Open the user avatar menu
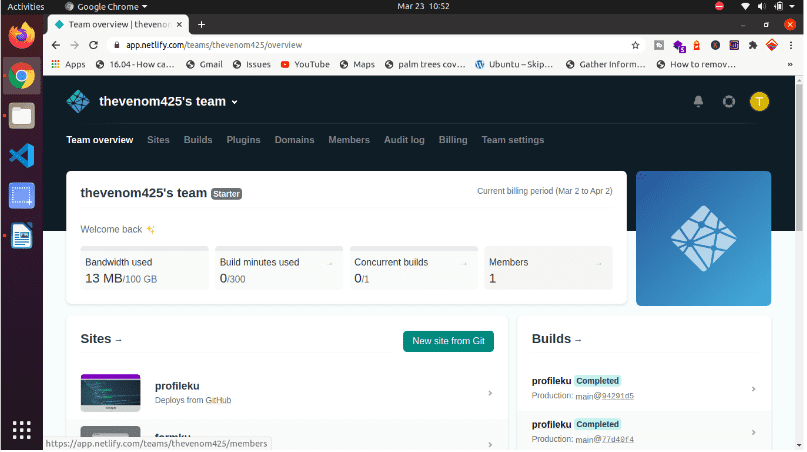 point(759,101)
